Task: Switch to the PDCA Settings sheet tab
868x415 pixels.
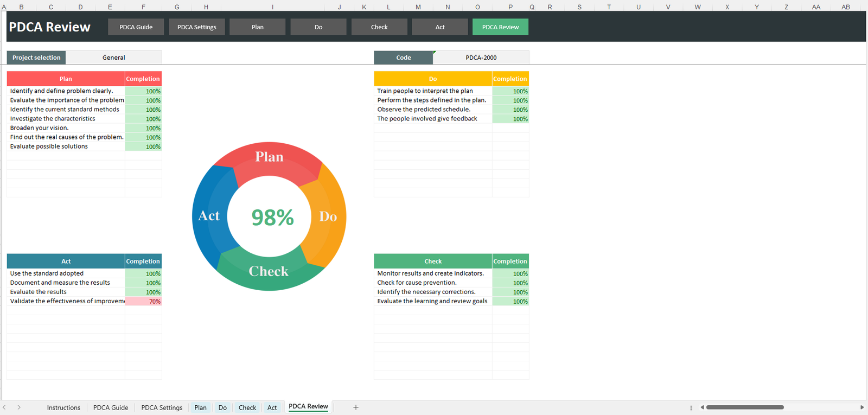Action: 162,407
